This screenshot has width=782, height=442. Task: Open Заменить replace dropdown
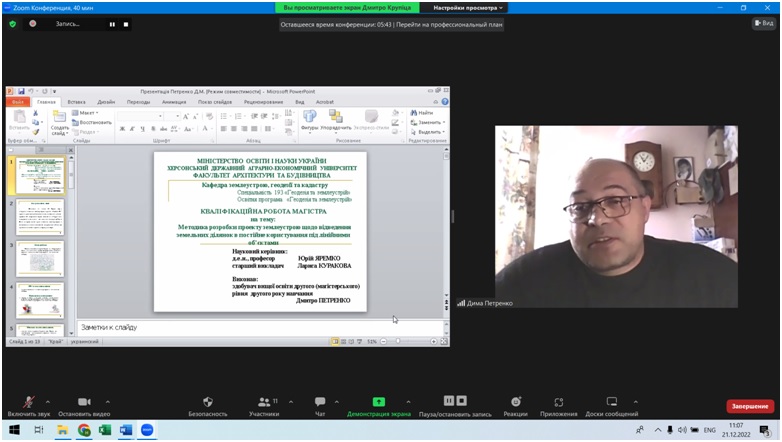point(428,122)
